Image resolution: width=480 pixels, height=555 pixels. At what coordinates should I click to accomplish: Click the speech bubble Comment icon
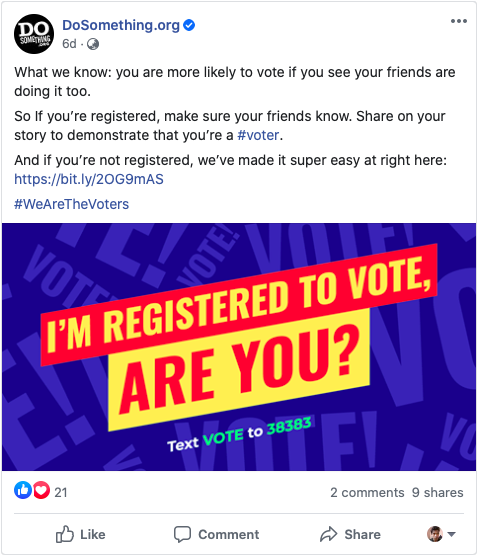[x=182, y=534]
